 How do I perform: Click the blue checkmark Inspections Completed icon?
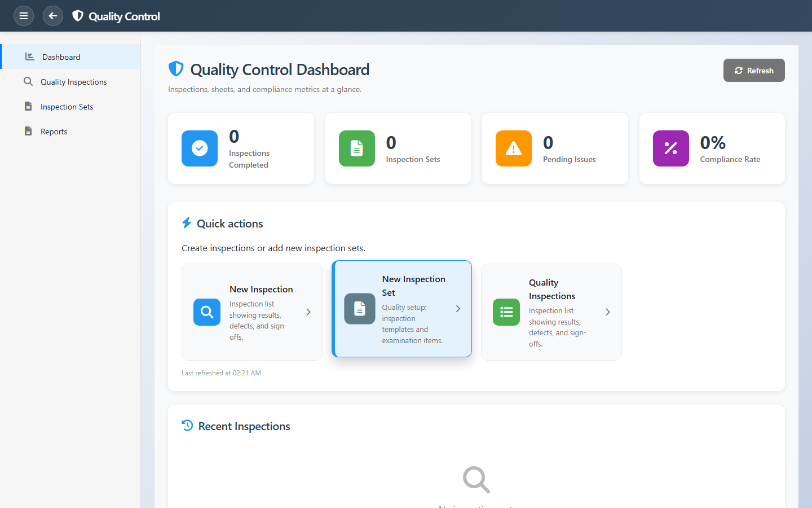200,148
